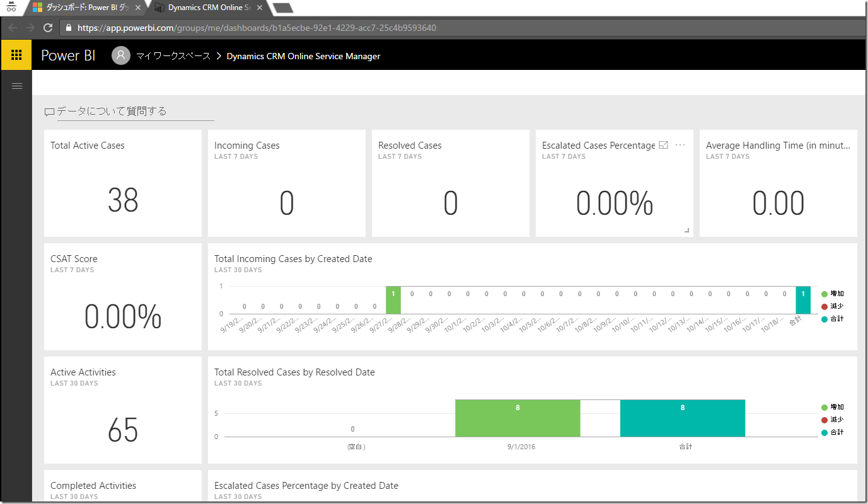Click the 0.00% value in CSAT Score tile
868x504 pixels.
pyautogui.click(x=123, y=317)
